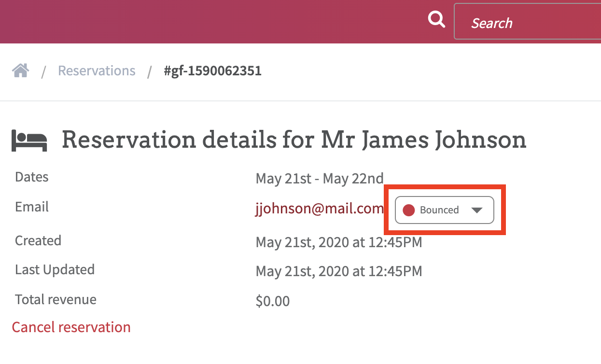This screenshot has height=364, width=601.
Task: Click the Cancel reservation link
Action: coord(71,327)
